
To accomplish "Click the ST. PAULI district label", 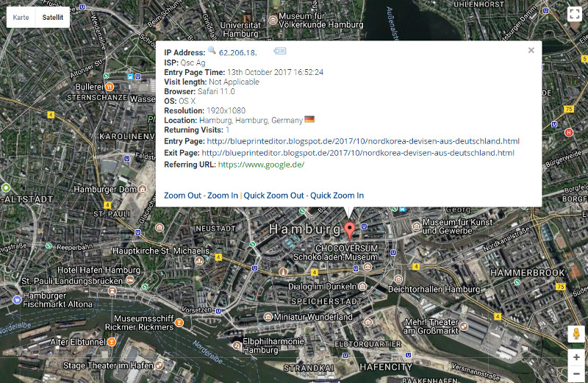I will [x=112, y=214].
